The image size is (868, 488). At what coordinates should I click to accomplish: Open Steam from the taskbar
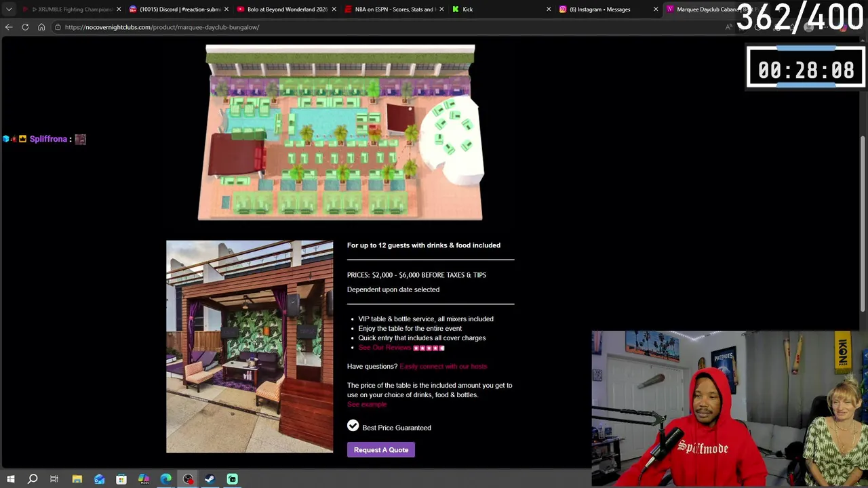coord(210,479)
